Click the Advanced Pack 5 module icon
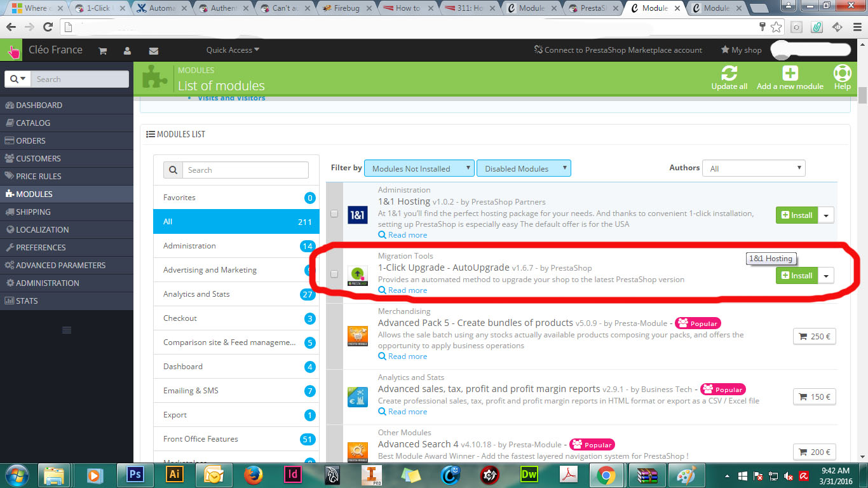The image size is (868, 488). (x=358, y=335)
